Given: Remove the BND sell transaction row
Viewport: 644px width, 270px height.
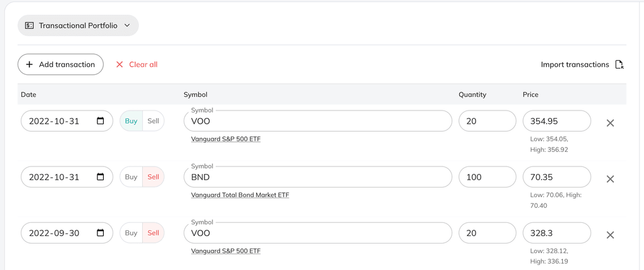Looking at the screenshot, I should [609, 179].
